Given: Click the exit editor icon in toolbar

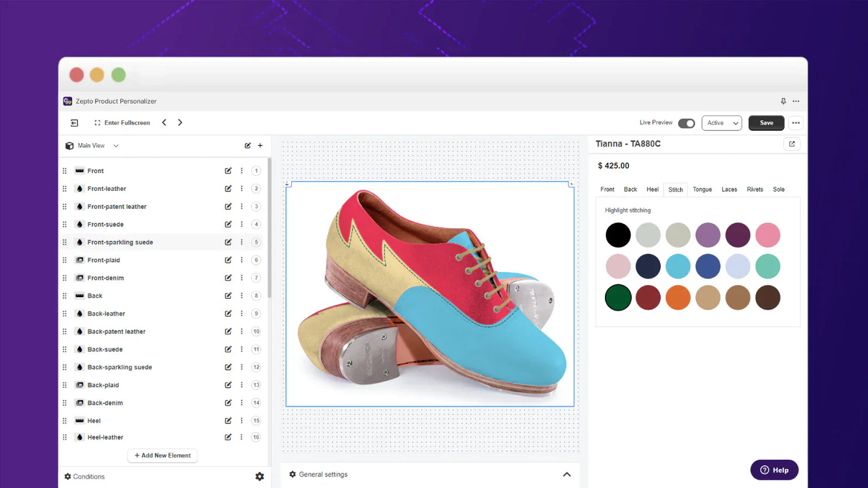Looking at the screenshot, I should click(x=74, y=123).
